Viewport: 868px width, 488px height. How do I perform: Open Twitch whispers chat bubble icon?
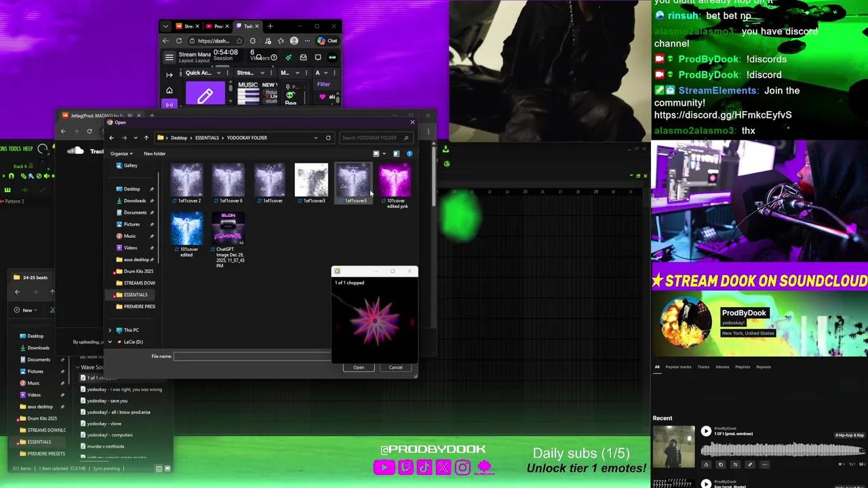(x=317, y=58)
